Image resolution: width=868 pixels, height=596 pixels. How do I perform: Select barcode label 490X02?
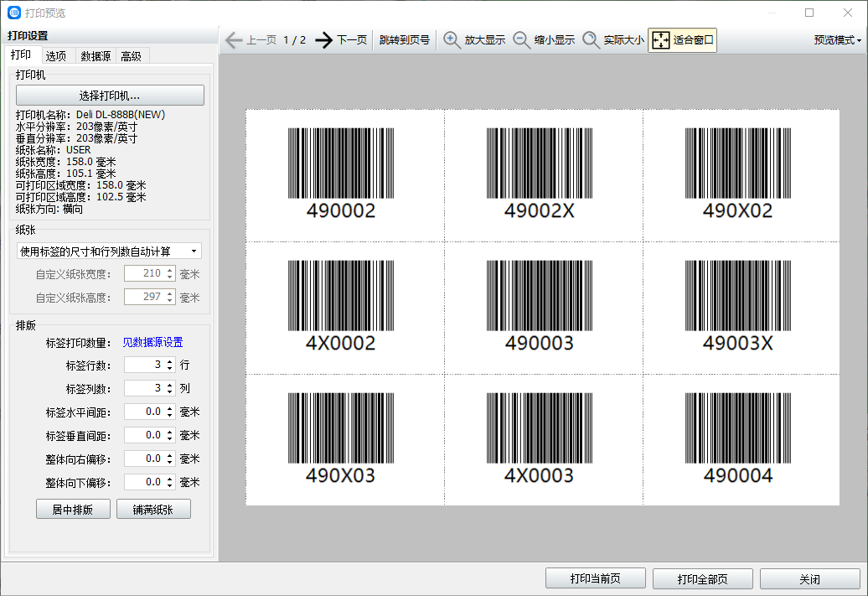tap(738, 174)
